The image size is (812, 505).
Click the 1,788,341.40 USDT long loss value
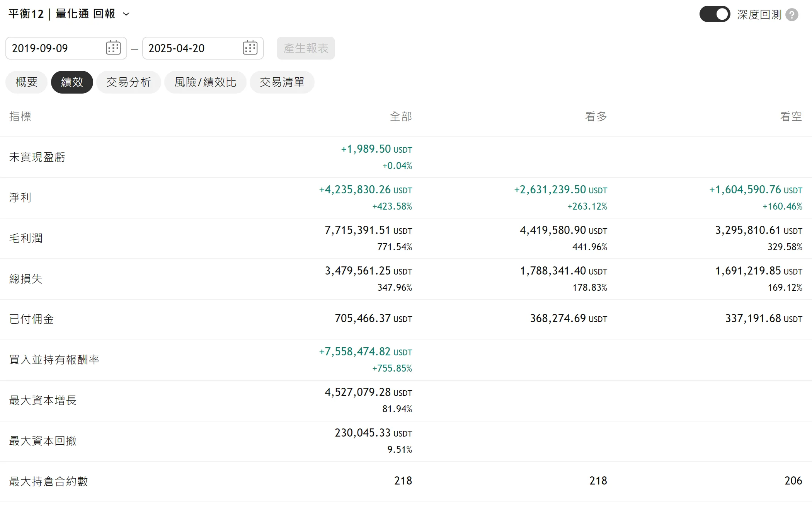[x=563, y=271]
